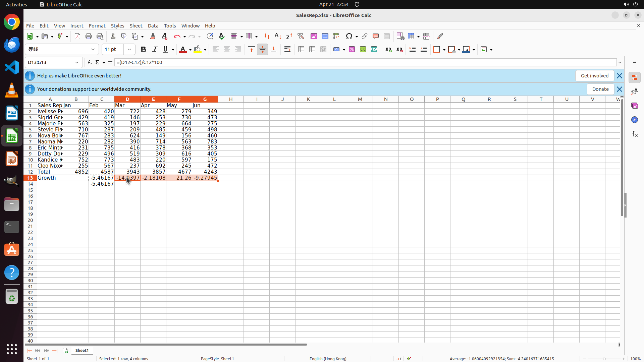Image resolution: width=644 pixels, height=362 pixels.
Task: Click the Donate button
Action: 600,89
